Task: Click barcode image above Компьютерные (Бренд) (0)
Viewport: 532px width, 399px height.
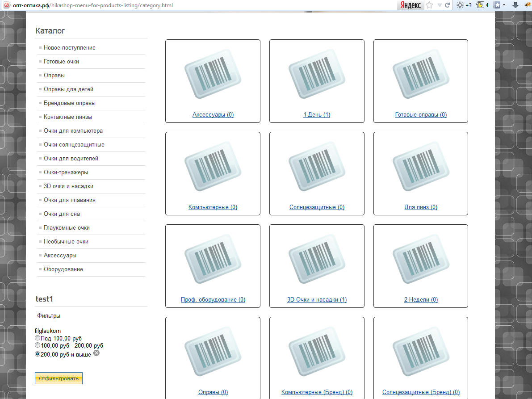Action: pyautogui.click(x=317, y=352)
